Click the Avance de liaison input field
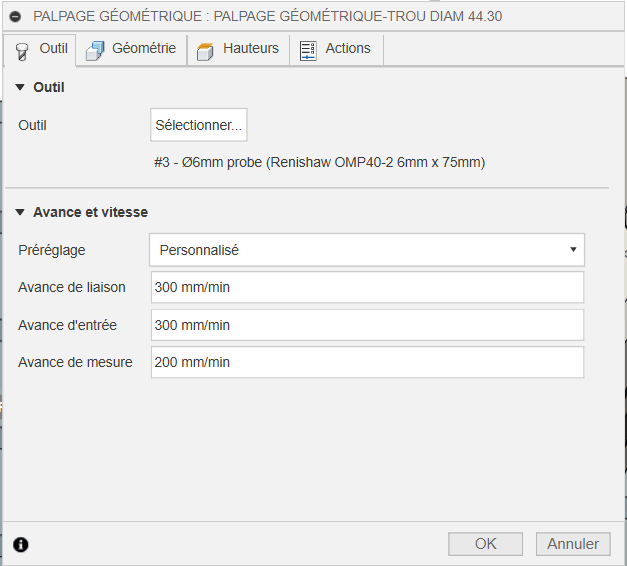 point(366,288)
